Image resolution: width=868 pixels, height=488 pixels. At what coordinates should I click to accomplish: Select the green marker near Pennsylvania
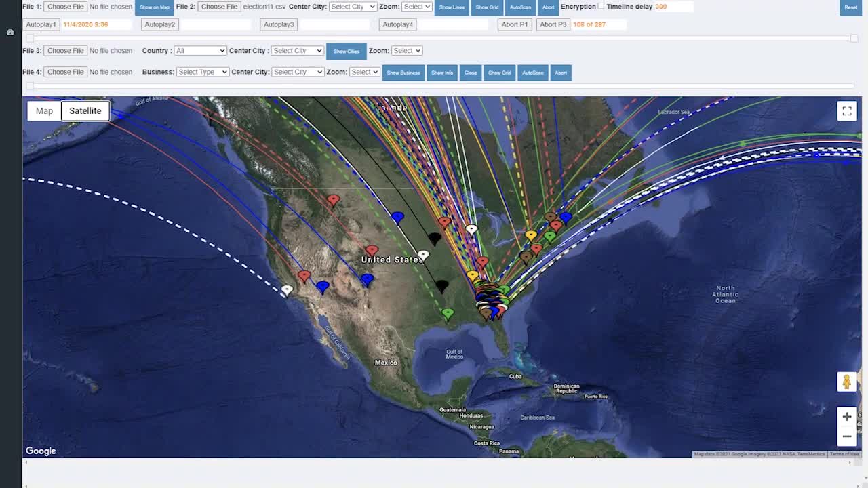point(550,237)
